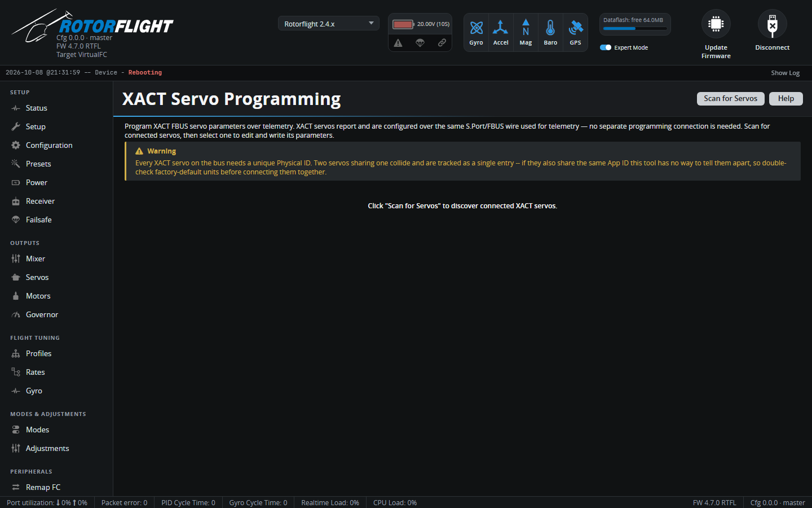
Task: Open the Failsafe sidebar page
Action: point(56,220)
